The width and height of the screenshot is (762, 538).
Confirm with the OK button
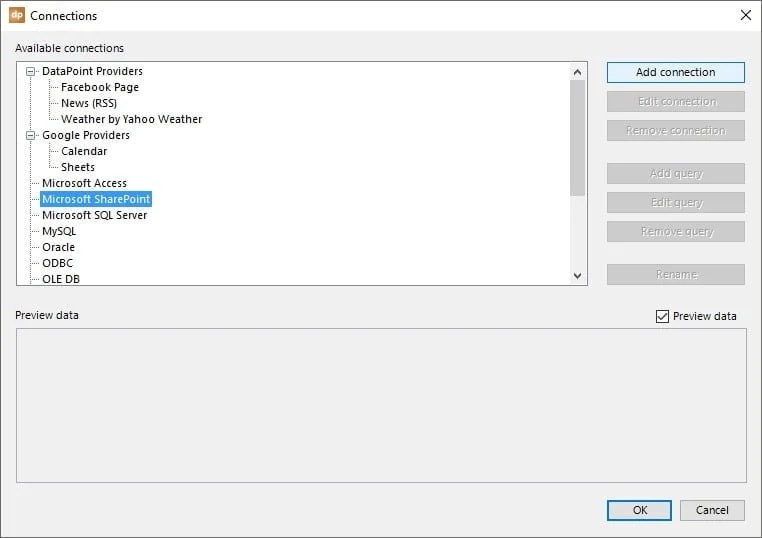pos(640,510)
